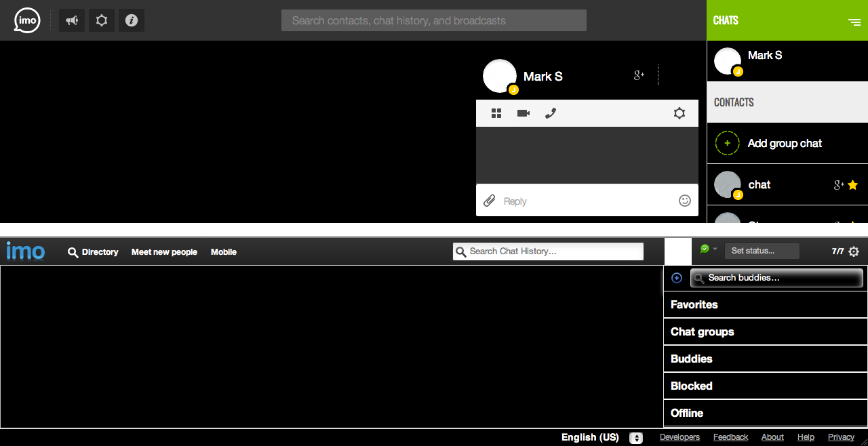Open the Feedback footer link
This screenshot has height=446, width=868.
pyautogui.click(x=730, y=437)
